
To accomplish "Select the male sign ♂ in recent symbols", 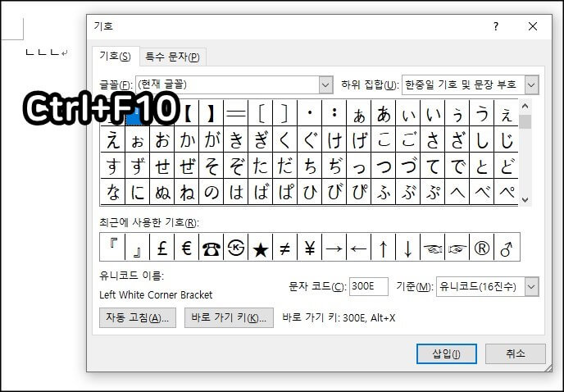I will (507, 247).
